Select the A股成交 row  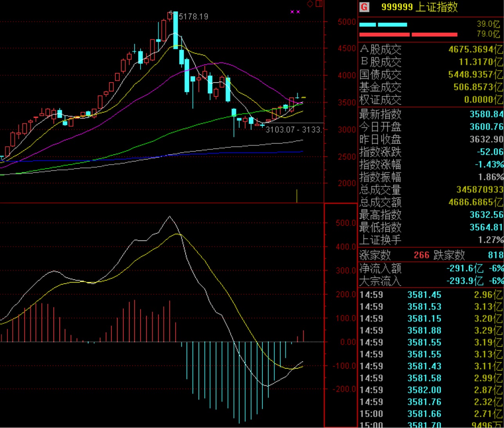pos(430,49)
